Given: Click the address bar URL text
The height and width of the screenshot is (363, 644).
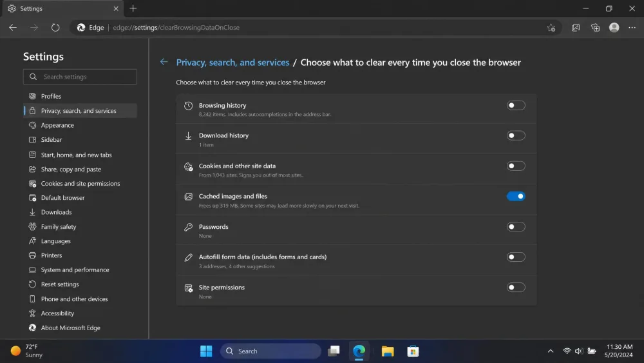Looking at the screenshot, I should point(176,28).
